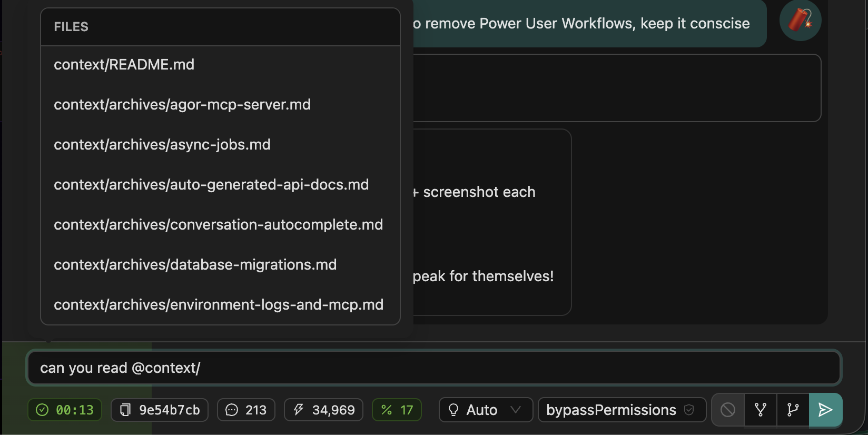Pick context/archives/async-jobs.md from autocomplete
The image size is (868, 435).
[x=220, y=145]
